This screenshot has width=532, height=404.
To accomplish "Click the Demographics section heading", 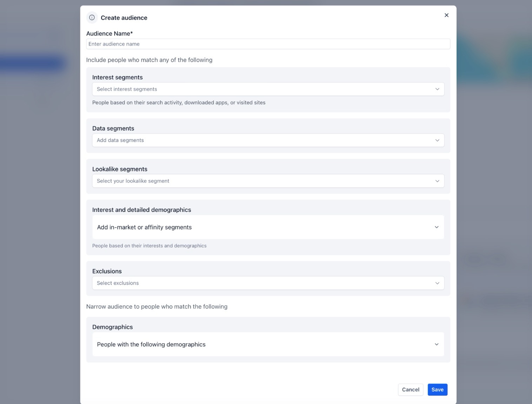I will tap(112, 327).
